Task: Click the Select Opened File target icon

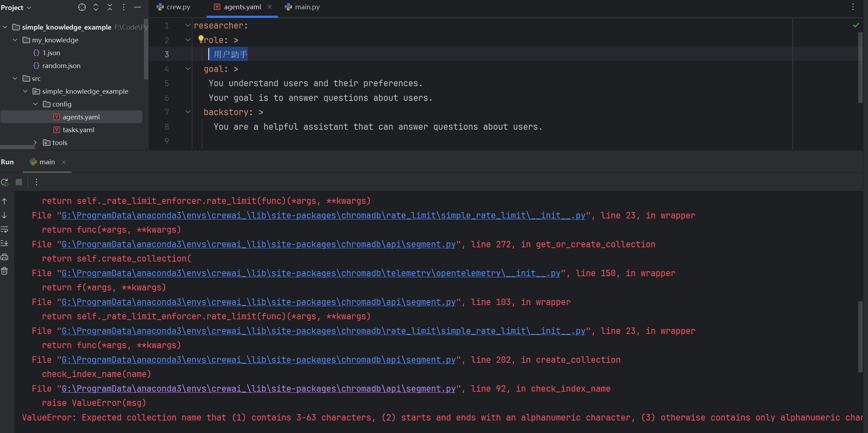Action: (x=82, y=7)
